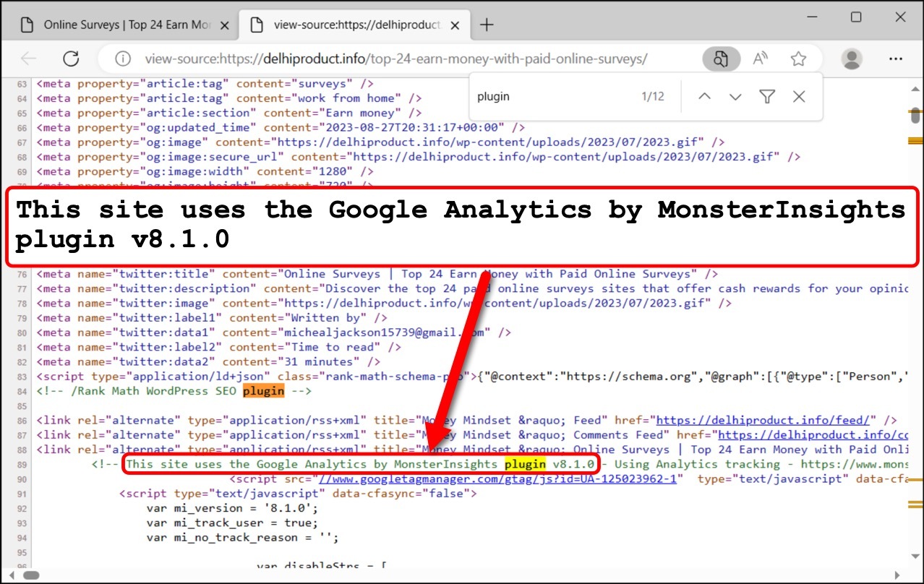Click the vertical scrollbar thumb
The height and width of the screenshot is (584, 924).
pyautogui.click(x=915, y=116)
